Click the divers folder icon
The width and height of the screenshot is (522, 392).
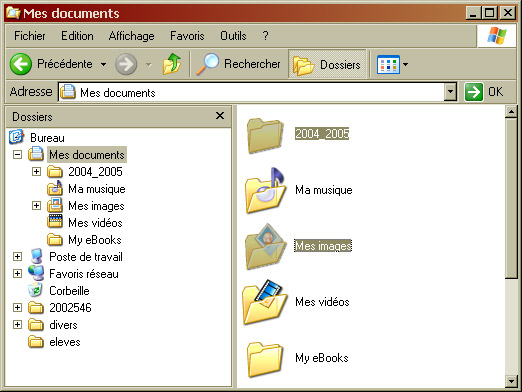(x=36, y=325)
